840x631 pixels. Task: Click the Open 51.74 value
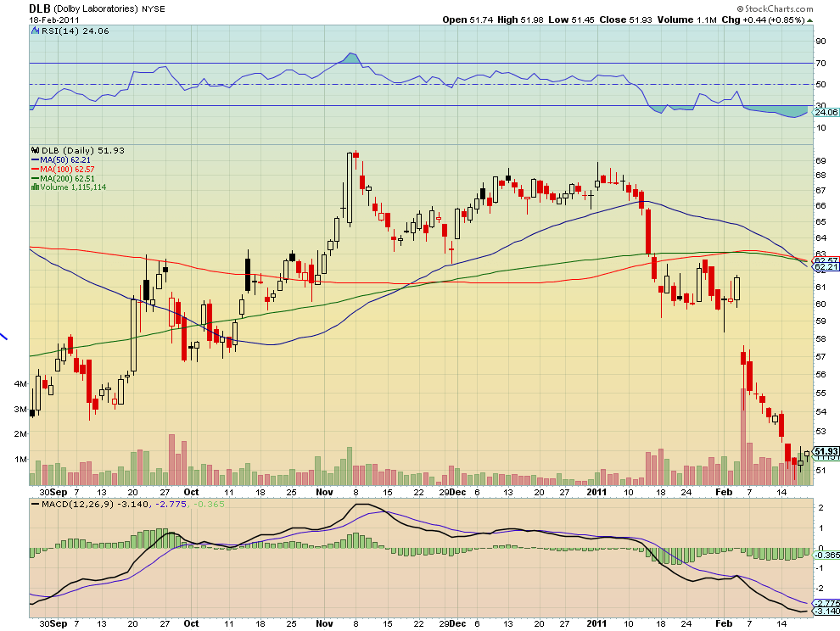click(468, 20)
